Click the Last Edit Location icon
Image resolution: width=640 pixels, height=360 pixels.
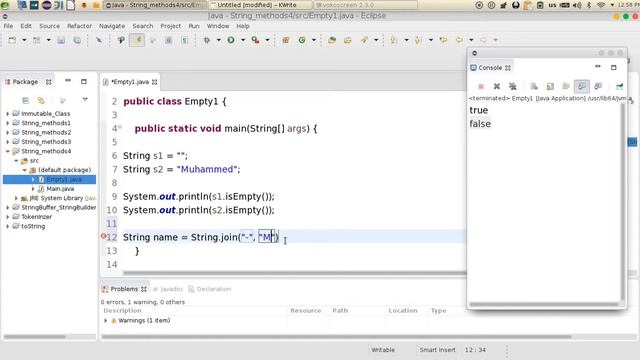click(x=443, y=40)
